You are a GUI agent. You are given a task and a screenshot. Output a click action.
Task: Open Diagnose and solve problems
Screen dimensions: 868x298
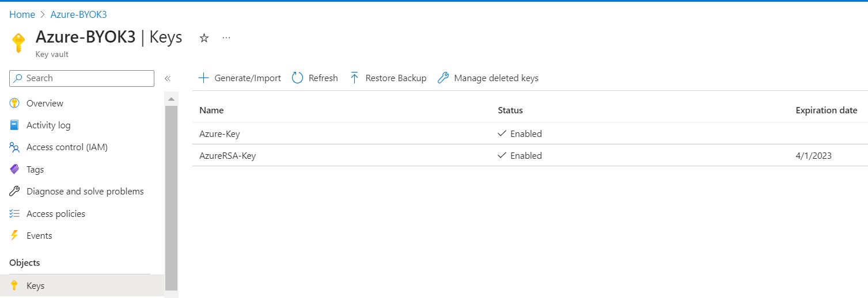coord(85,192)
